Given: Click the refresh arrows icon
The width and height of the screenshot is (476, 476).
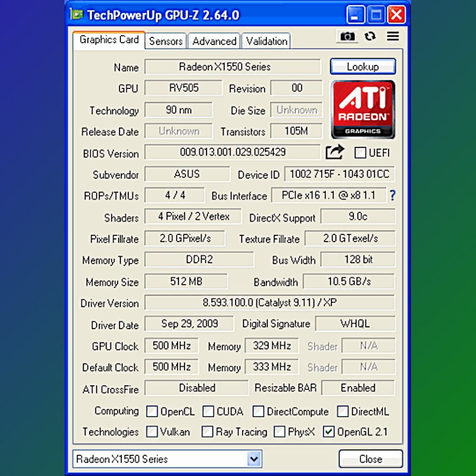Looking at the screenshot, I should [370, 36].
